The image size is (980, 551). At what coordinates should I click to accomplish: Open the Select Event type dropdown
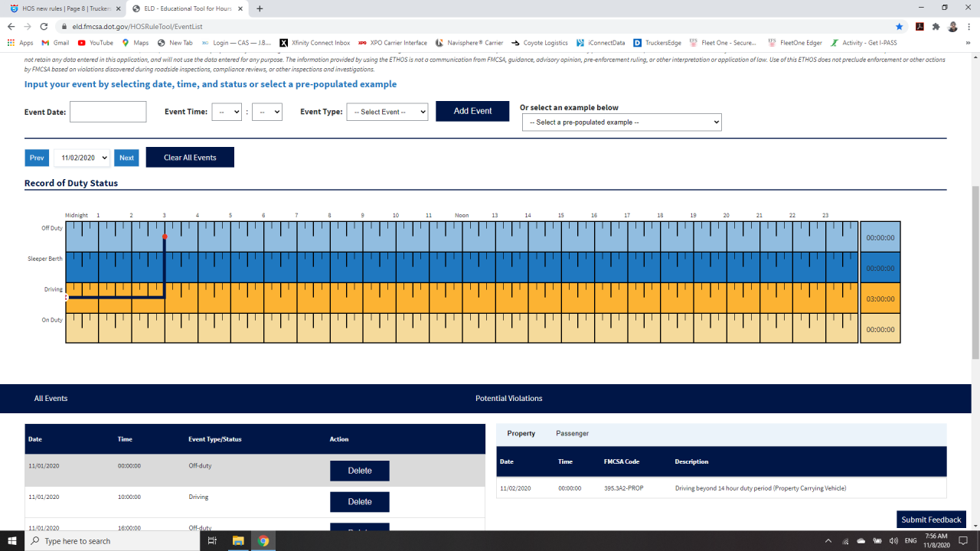point(387,112)
